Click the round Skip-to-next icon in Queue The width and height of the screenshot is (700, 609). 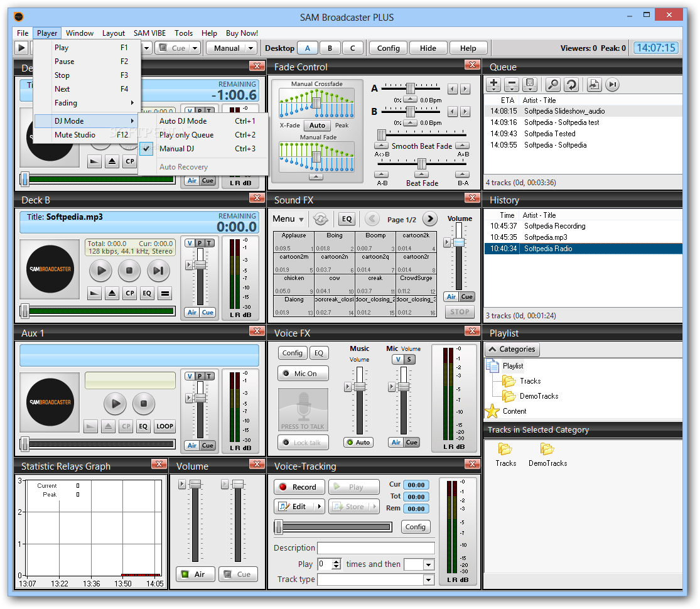[613, 84]
